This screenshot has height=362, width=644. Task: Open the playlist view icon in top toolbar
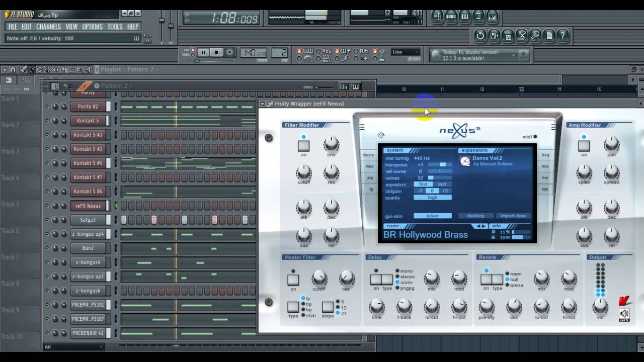(x=437, y=17)
